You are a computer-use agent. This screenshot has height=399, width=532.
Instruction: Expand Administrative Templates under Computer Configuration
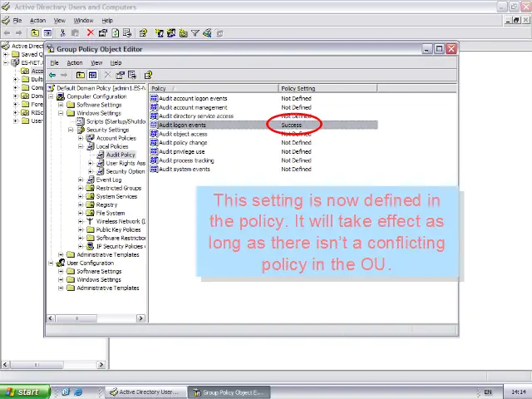(61, 254)
